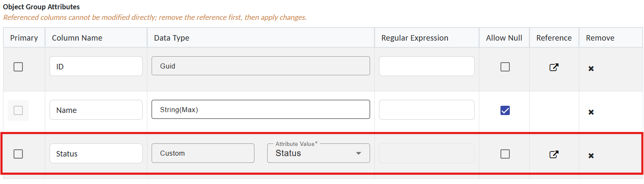
Task: Edit the Status column name field
Action: (x=96, y=154)
